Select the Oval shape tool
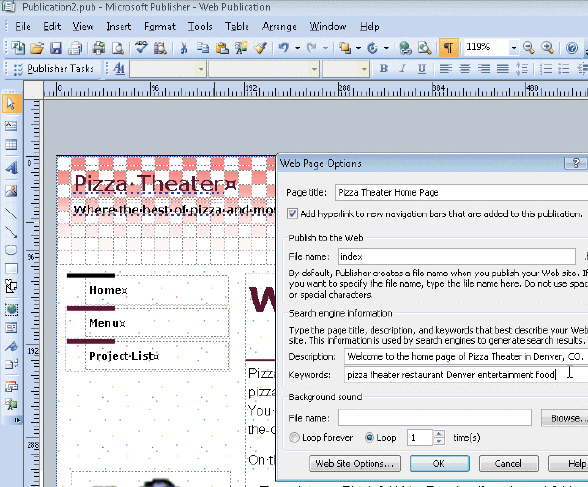This screenshot has width=588, height=487. (11, 250)
